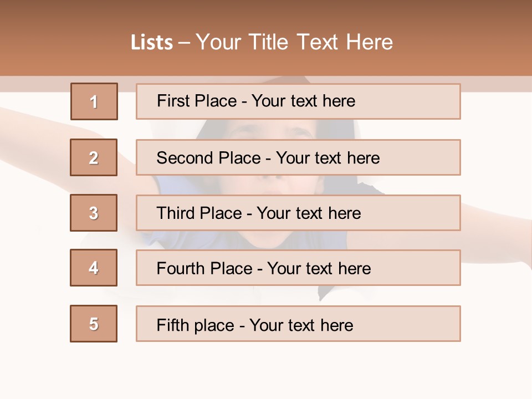The height and width of the screenshot is (399, 532).
Task: Select the number 2 box
Action: pyautogui.click(x=94, y=157)
